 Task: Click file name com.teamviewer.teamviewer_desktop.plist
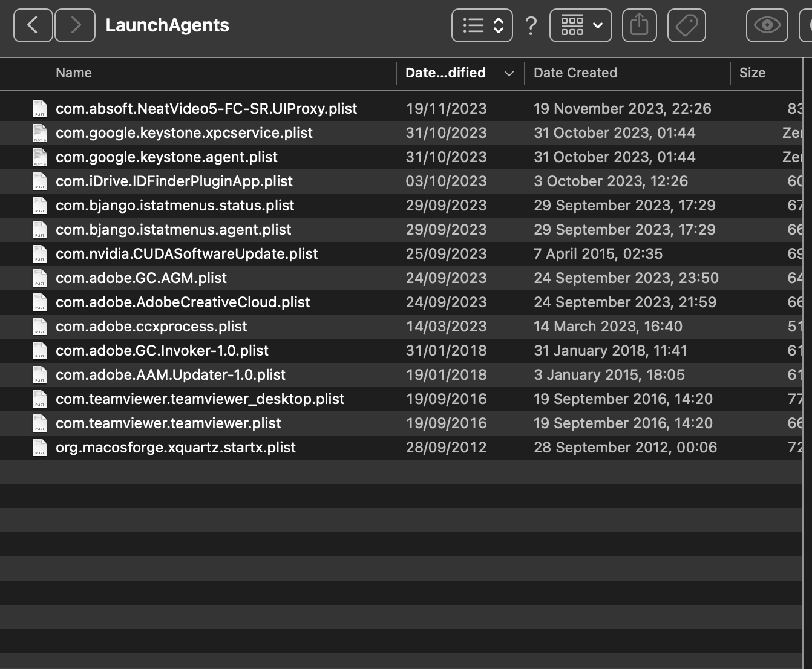[x=200, y=399]
